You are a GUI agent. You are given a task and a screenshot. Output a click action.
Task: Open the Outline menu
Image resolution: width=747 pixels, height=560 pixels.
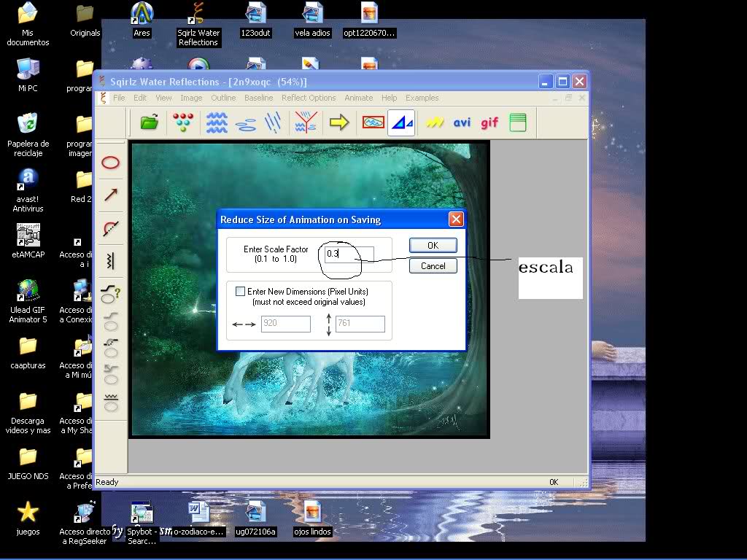click(x=223, y=98)
